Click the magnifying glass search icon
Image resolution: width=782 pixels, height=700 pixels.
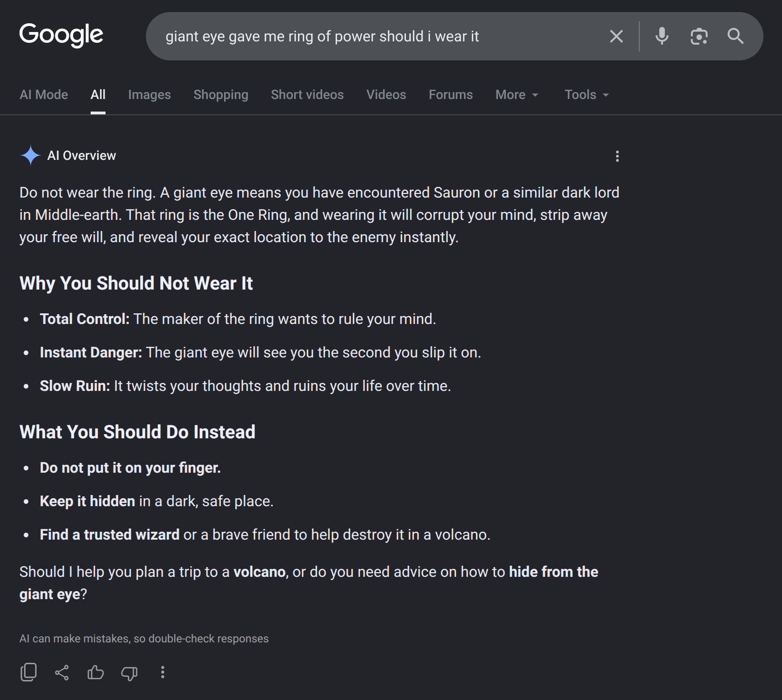click(736, 36)
